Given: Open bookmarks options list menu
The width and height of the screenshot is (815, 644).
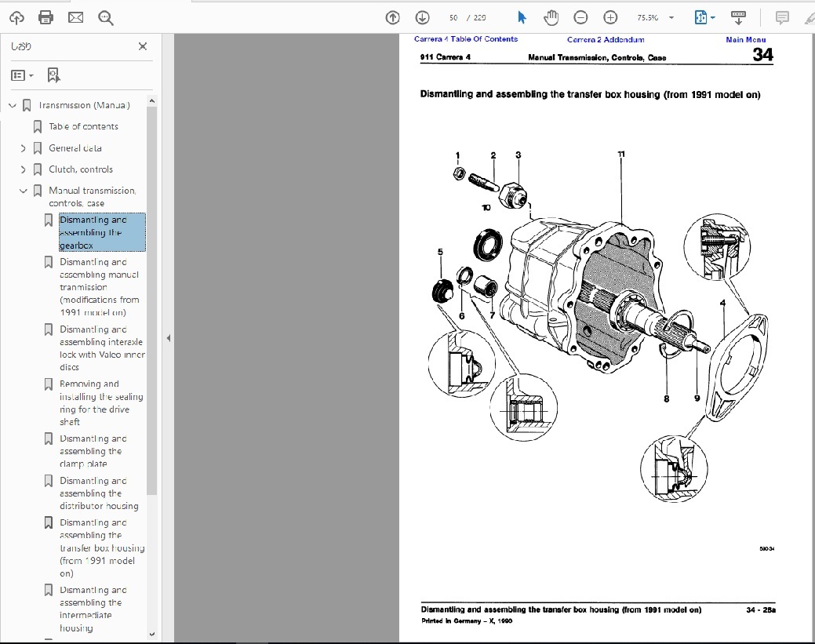Looking at the screenshot, I should pyautogui.click(x=22, y=75).
